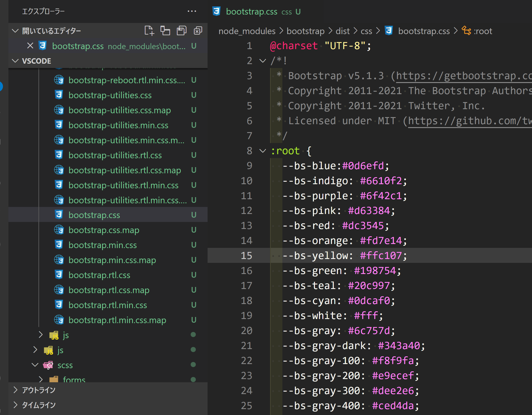Collapse the Open Editors section
The image size is (532, 415).
click(15, 31)
